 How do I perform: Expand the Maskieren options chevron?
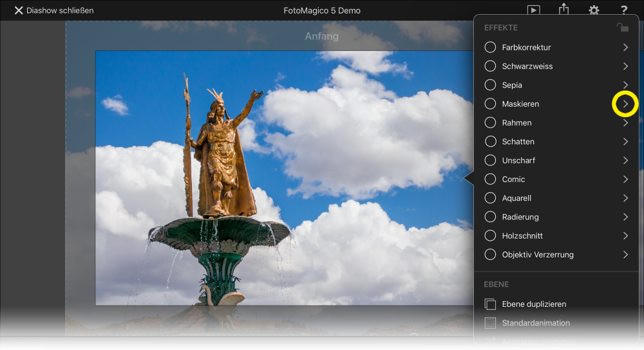pyautogui.click(x=625, y=104)
